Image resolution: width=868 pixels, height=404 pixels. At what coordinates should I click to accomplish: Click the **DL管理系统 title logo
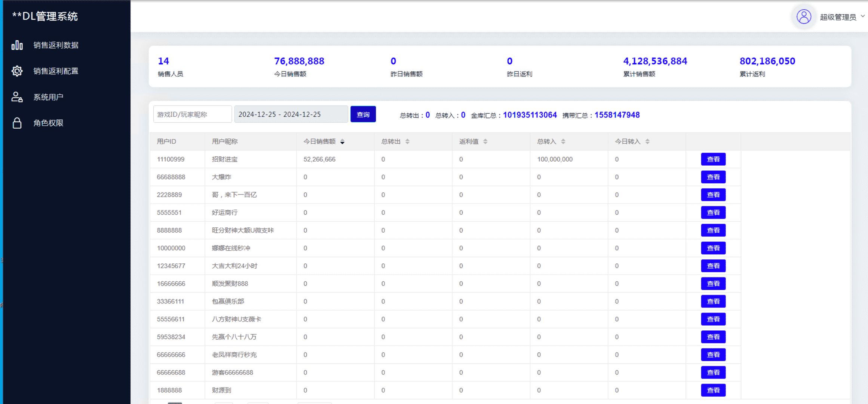click(45, 16)
